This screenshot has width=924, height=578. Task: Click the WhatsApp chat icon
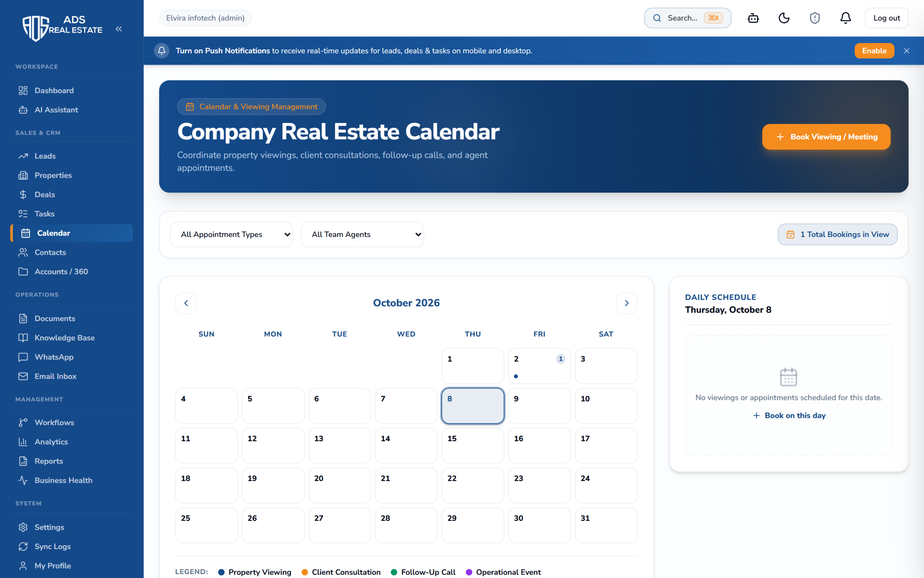23,357
